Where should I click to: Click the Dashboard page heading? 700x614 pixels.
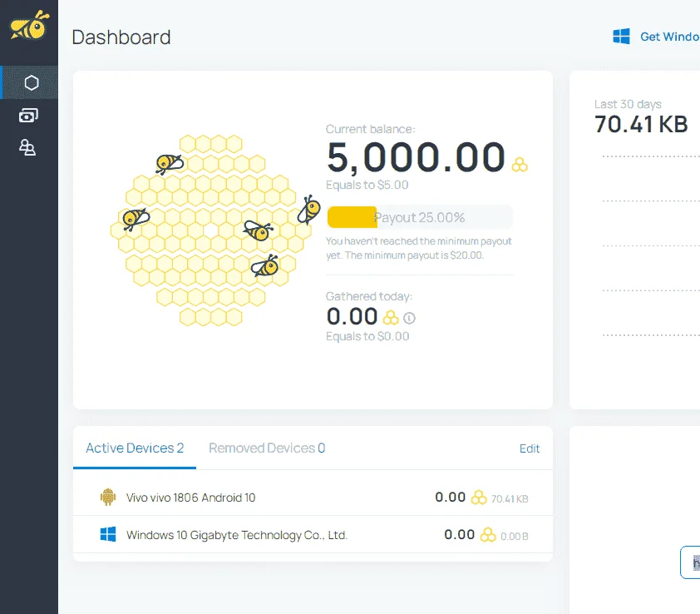pyautogui.click(x=121, y=37)
